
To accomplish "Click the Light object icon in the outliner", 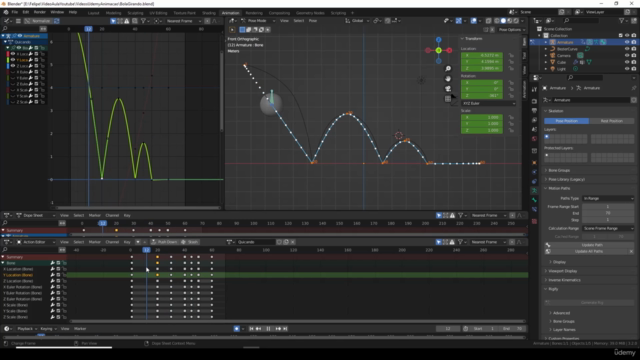I will (x=553, y=69).
